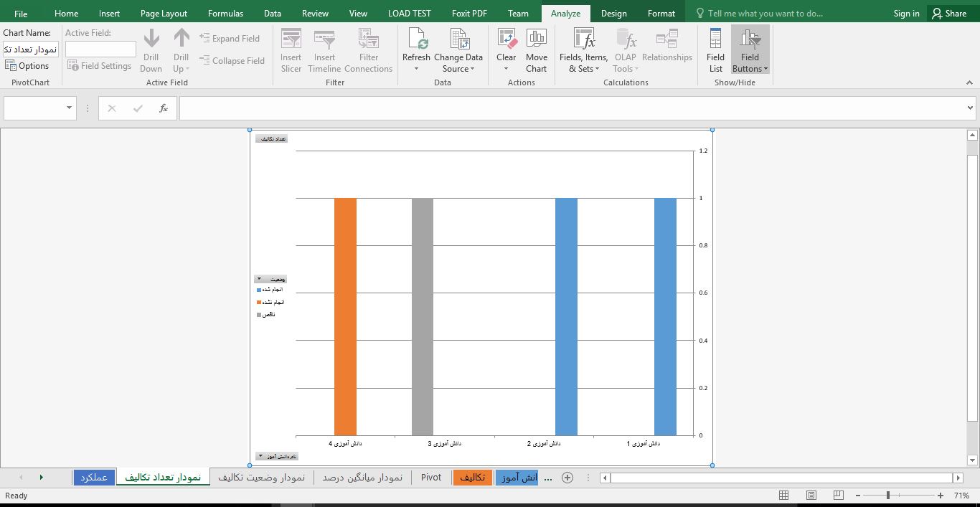Open the Formulas tab
The height and width of the screenshot is (507, 980).
coord(225,13)
